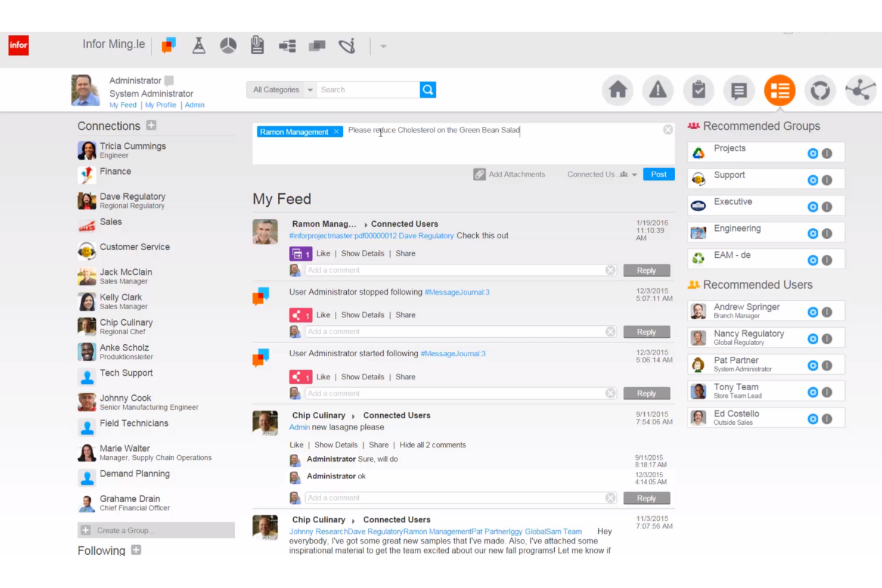Click red share badge on stopped following post

pyautogui.click(x=300, y=315)
